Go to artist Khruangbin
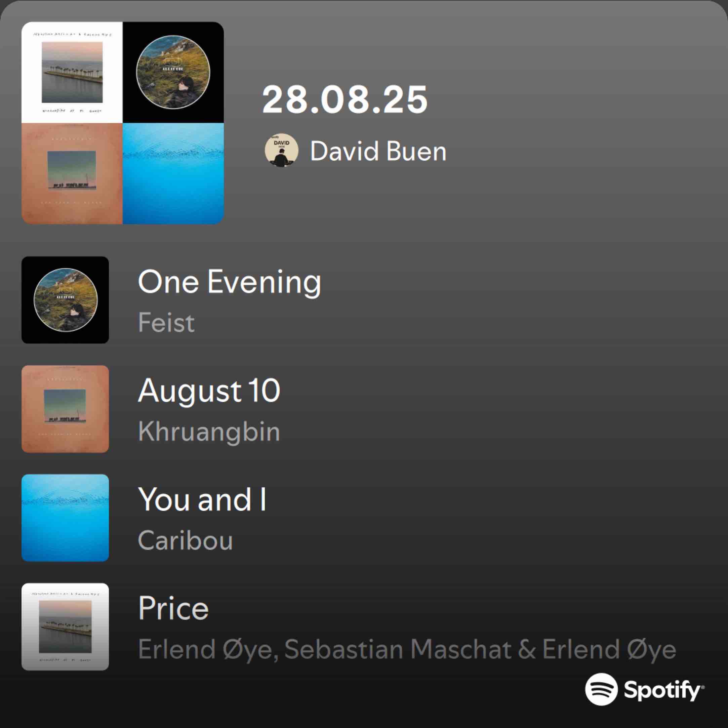This screenshot has height=728, width=728. [x=209, y=432]
